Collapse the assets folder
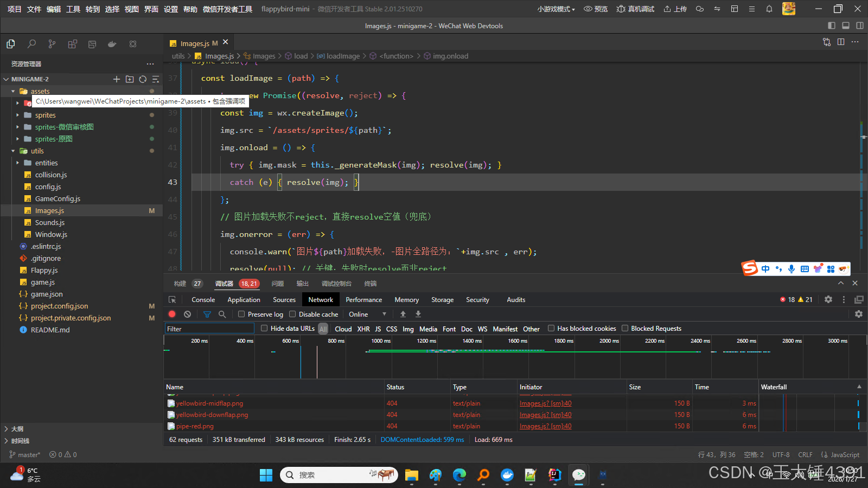The width and height of the screenshot is (868, 488). click(x=13, y=91)
